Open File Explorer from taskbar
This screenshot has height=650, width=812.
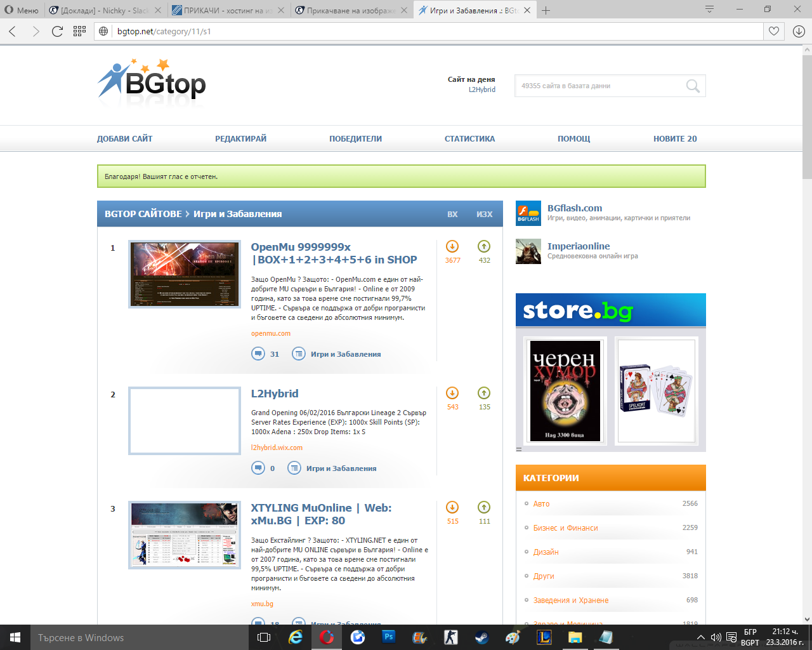(575, 637)
